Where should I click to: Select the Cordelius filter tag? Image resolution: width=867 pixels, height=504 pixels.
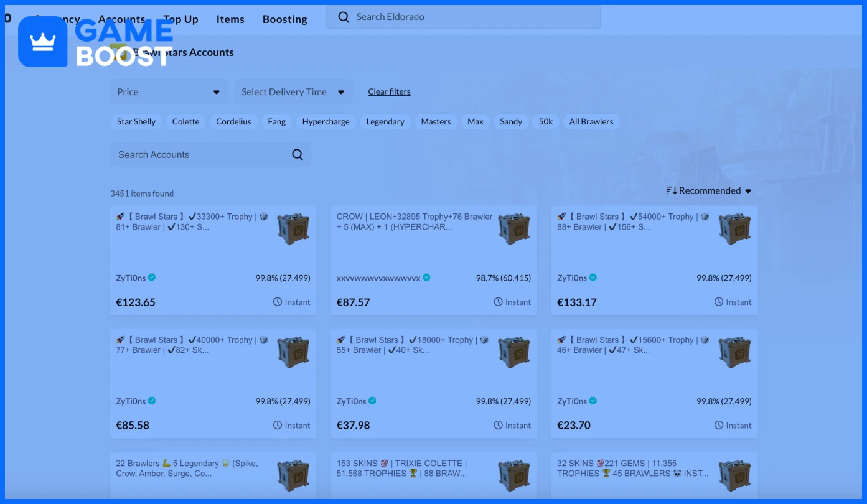tap(233, 121)
